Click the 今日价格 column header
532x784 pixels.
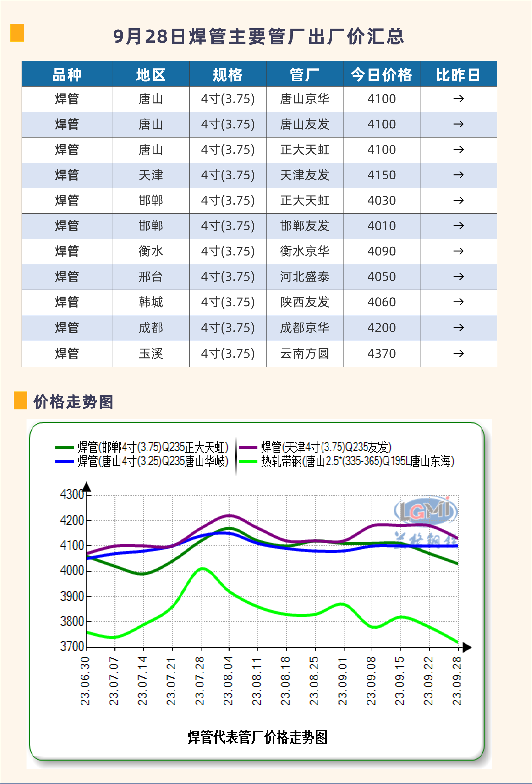click(381, 75)
